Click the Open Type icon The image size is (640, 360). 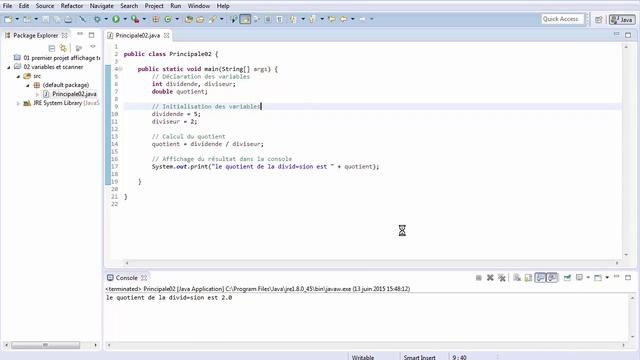coord(189,19)
